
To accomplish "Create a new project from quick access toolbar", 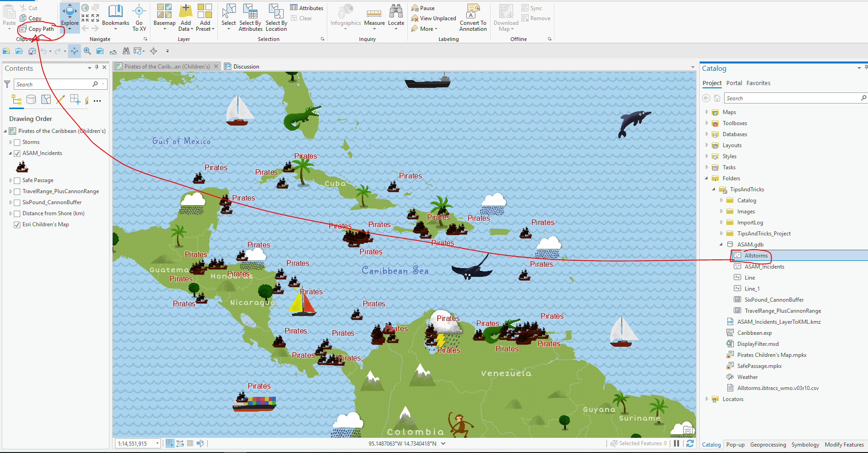I will tap(6, 51).
